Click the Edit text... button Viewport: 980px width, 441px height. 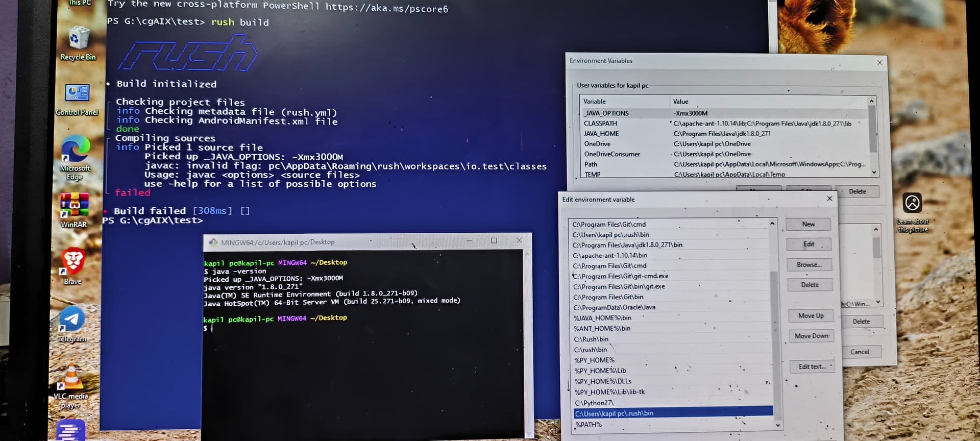(813, 366)
